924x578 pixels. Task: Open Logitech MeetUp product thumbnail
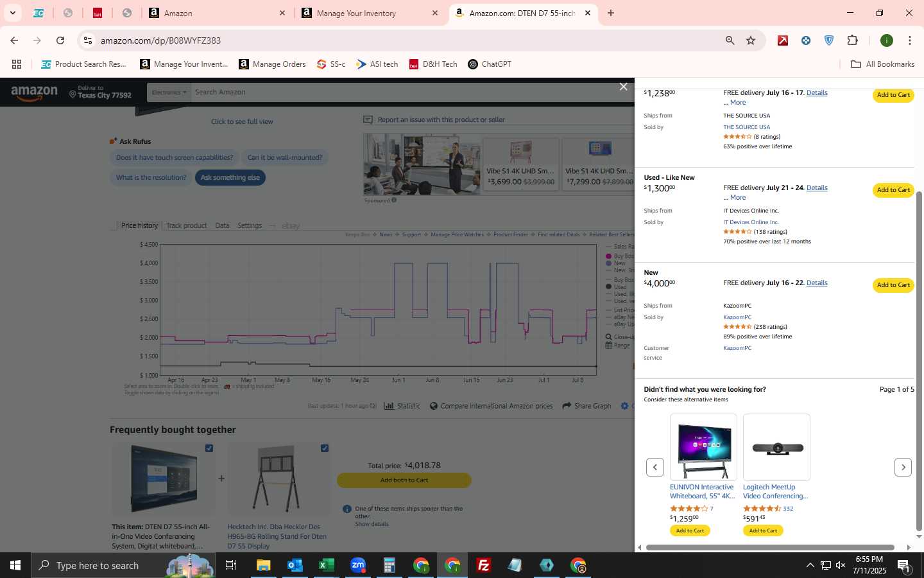(x=776, y=448)
